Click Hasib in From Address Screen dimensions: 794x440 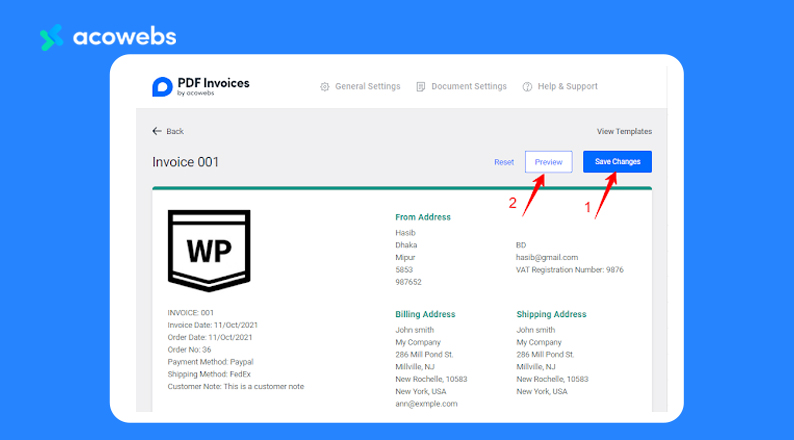(405, 233)
